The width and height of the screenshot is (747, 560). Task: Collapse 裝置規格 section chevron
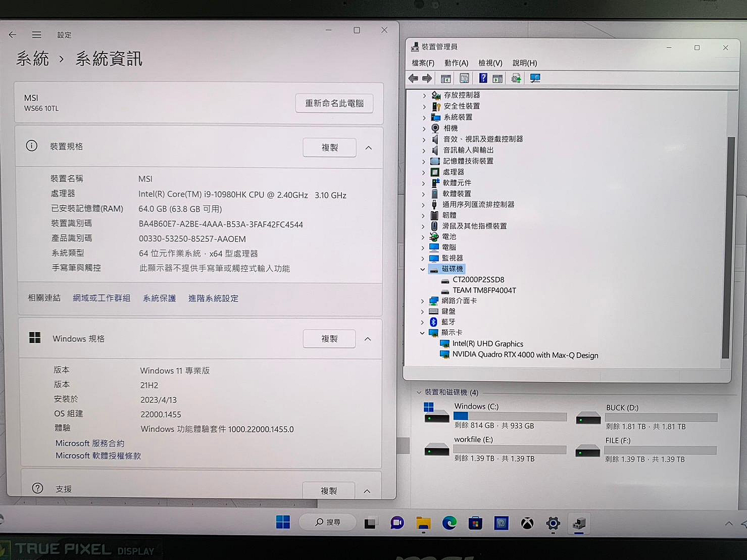click(369, 148)
